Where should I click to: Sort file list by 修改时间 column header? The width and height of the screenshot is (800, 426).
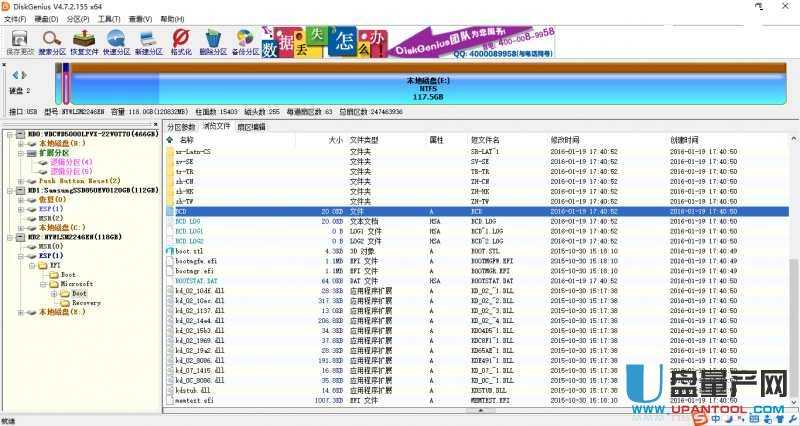coord(565,139)
